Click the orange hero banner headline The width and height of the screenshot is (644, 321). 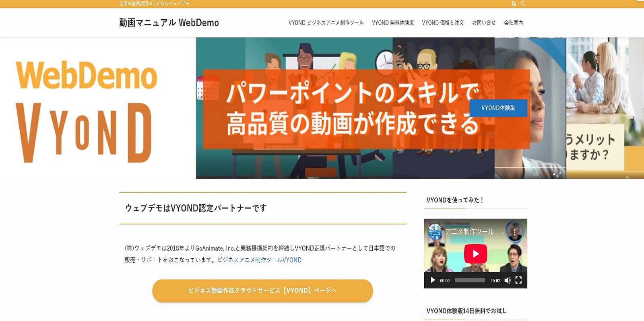click(x=353, y=109)
